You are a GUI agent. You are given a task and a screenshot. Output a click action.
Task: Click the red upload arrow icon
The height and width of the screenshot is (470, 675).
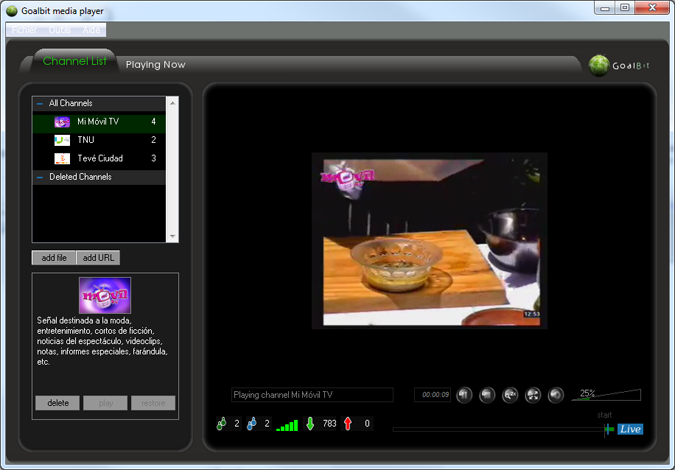click(348, 424)
